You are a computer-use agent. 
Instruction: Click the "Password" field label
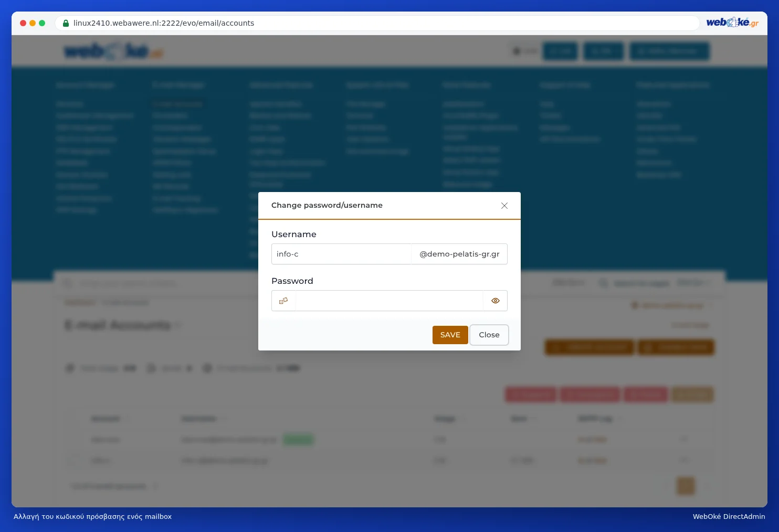292,281
